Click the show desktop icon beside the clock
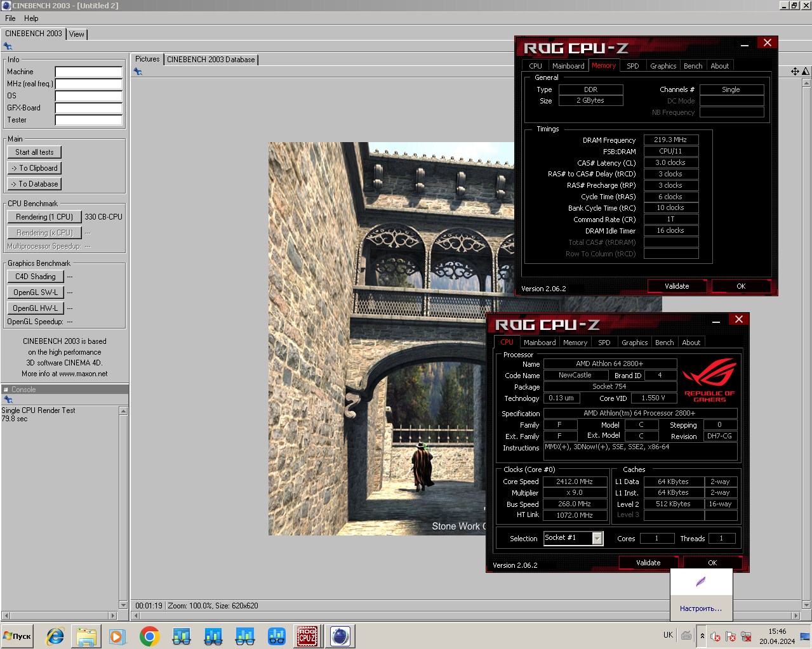The image size is (812, 649). (x=805, y=636)
